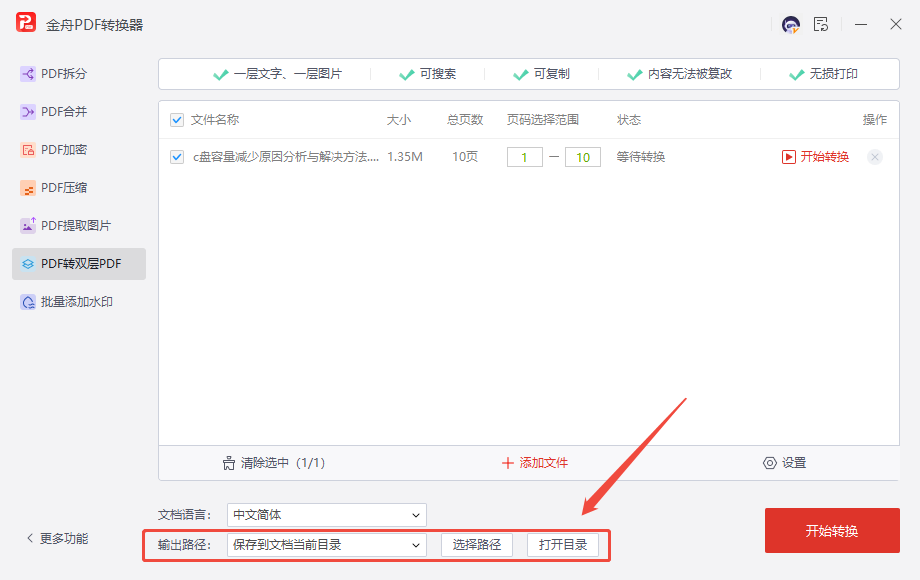Click the 打开目录 button
This screenshot has height=580, width=920.
[x=563, y=545]
